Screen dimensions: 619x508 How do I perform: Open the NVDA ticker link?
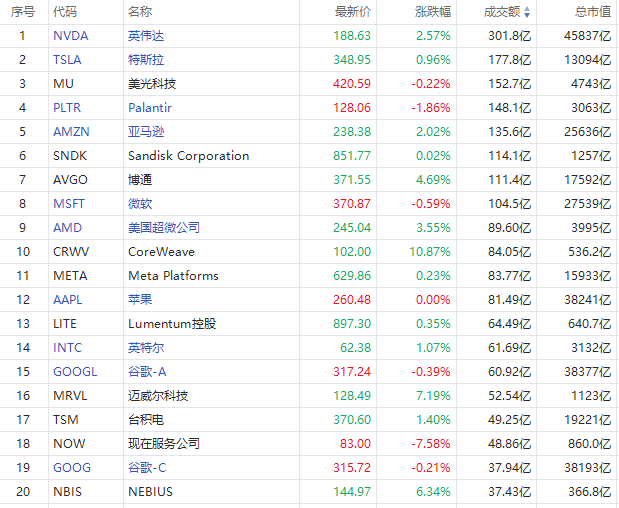click(x=70, y=35)
